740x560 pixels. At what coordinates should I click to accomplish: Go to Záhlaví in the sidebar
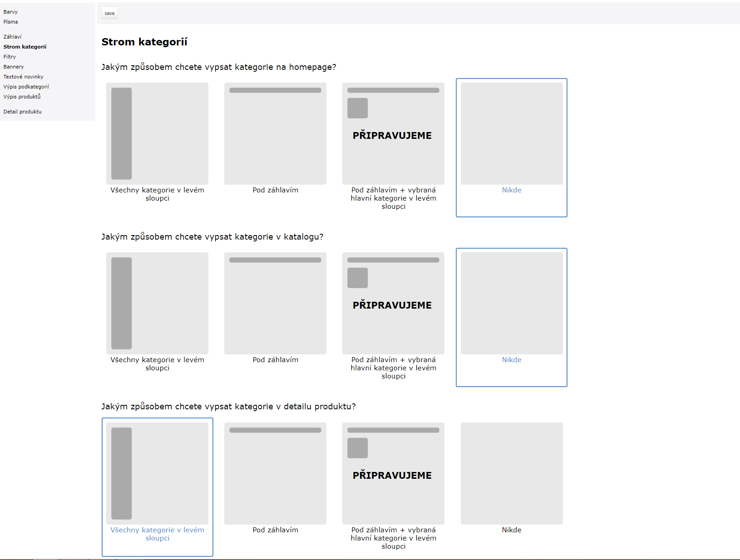pos(12,37)
